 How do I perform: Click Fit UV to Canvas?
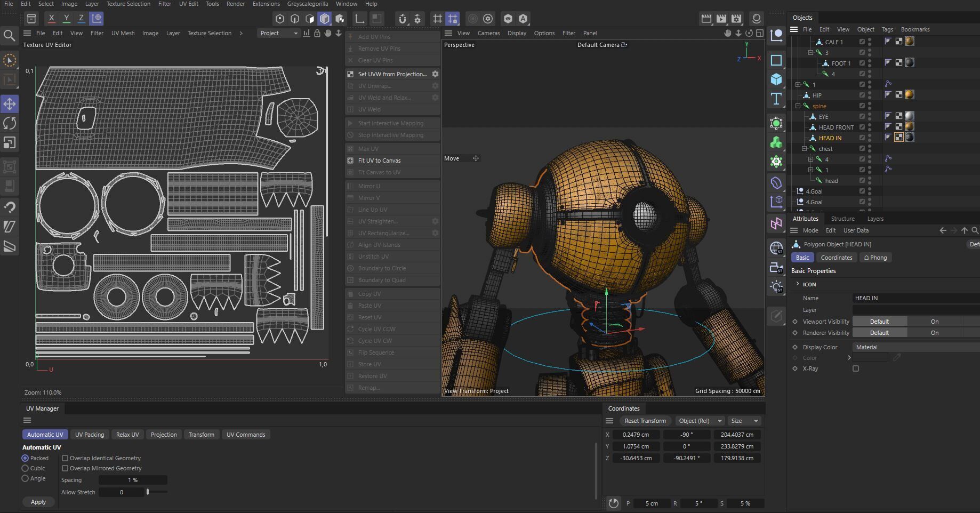(x=392, y=161)
